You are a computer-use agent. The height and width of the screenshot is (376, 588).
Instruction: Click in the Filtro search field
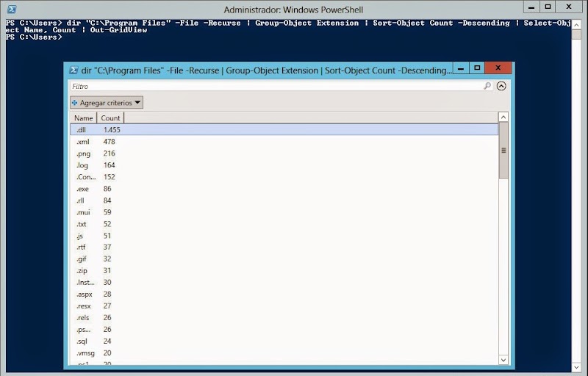click(282, 86)
